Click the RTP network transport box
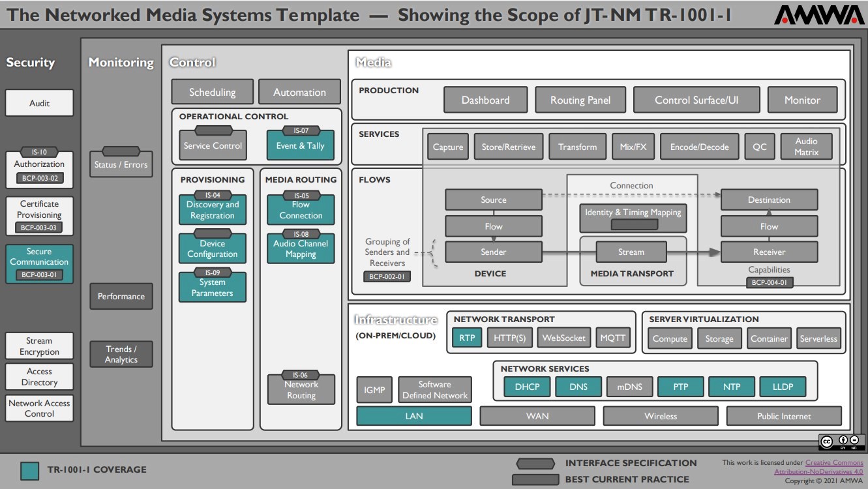Image resolution: width=868 pixels, height=489 pixels. [467, 338]
